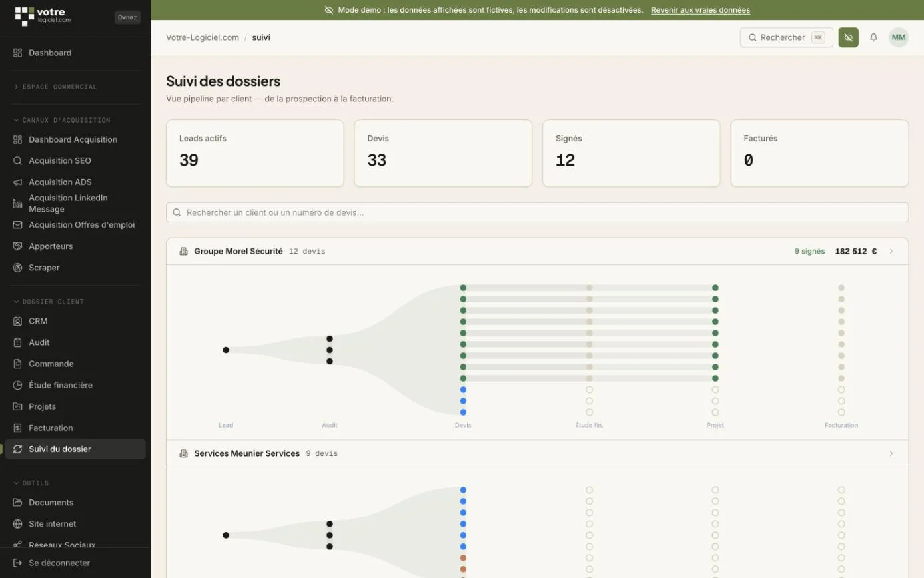Image resolution: width=924 pixels, height=578 pixels.
Task: Click Groupe Morel Sécurité client name
Action: tap(238, 251)
